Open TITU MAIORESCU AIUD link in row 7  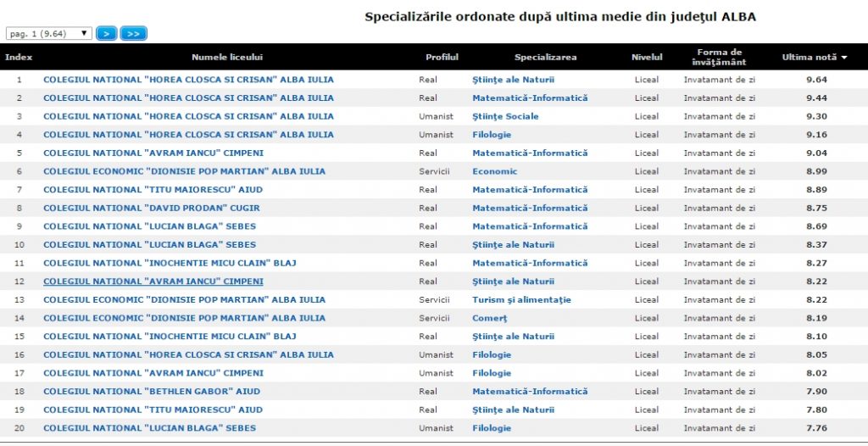pos(153,190)
